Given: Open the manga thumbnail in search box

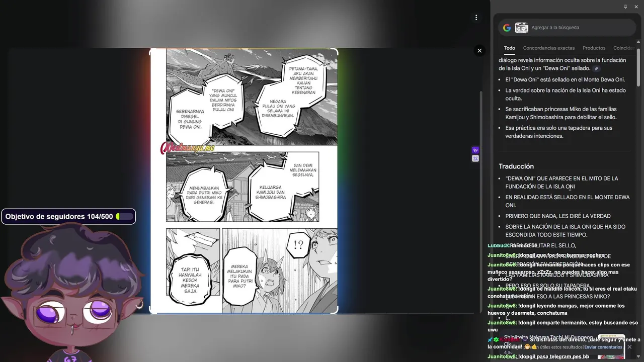Looking at the screenshot, I should [x=521, y=28].
